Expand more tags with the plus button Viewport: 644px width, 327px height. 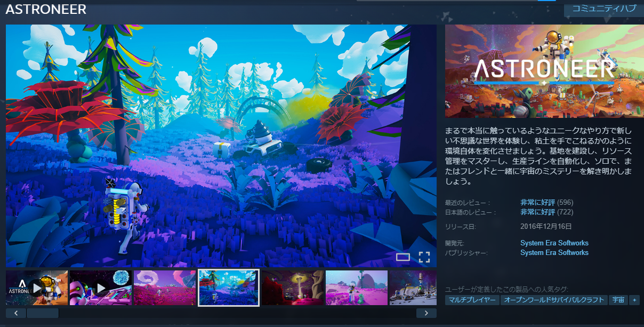pyautogui.click(x=634, y=300)
